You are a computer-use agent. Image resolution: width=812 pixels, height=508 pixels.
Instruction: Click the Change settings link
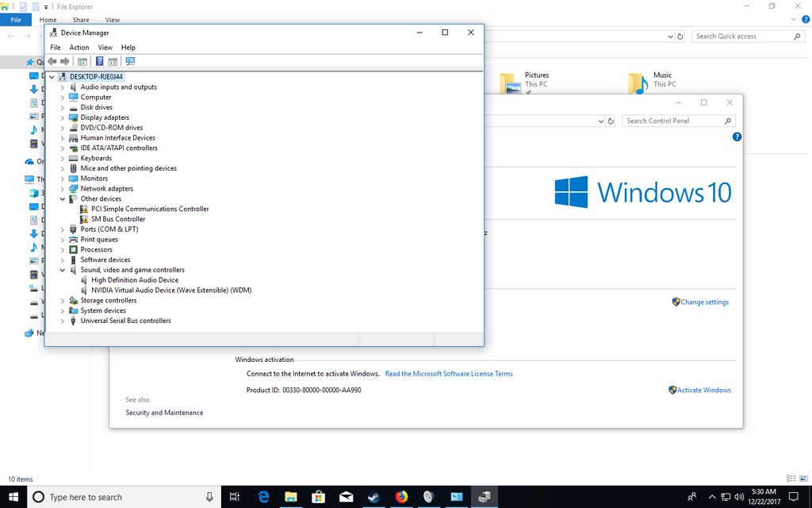pos(704,302)
